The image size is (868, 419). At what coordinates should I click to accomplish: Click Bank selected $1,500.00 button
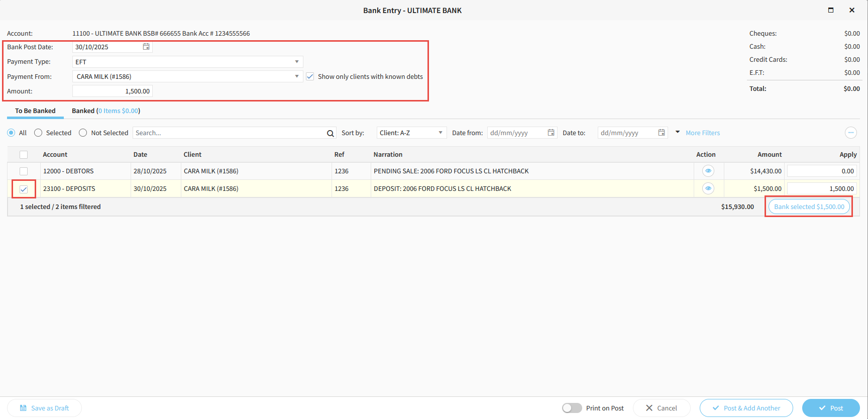point(809,206)
